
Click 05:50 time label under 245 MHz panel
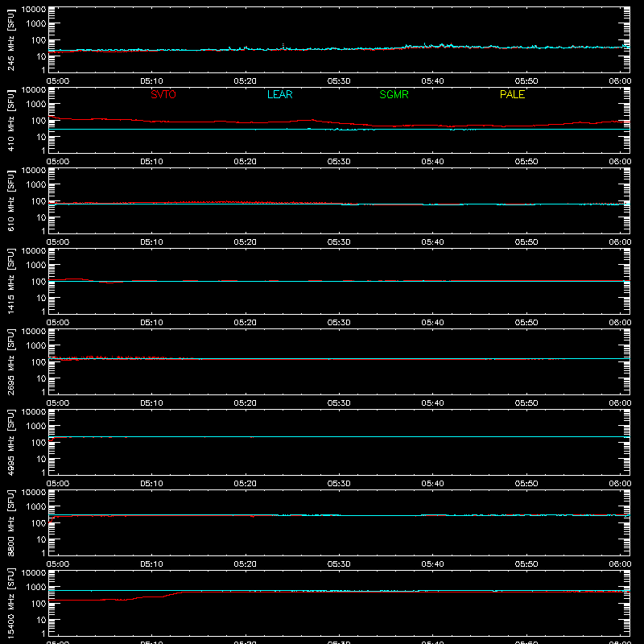[526, 81]
